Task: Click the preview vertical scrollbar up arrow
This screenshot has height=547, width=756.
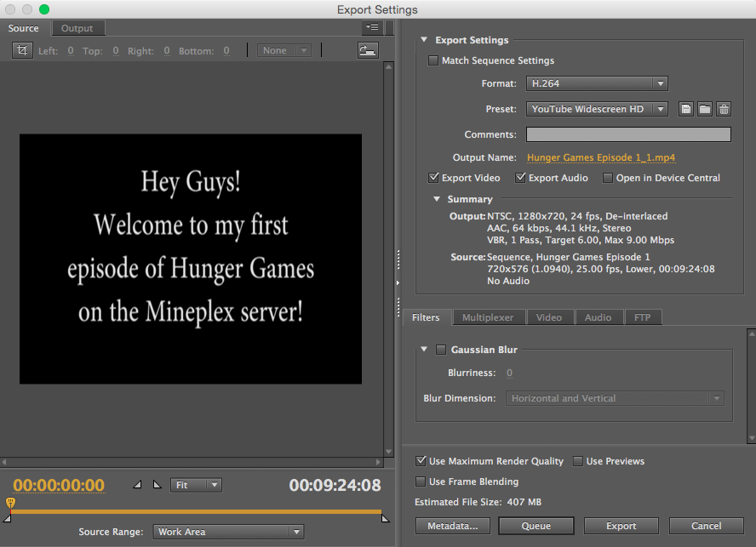Action: point(388,66)
